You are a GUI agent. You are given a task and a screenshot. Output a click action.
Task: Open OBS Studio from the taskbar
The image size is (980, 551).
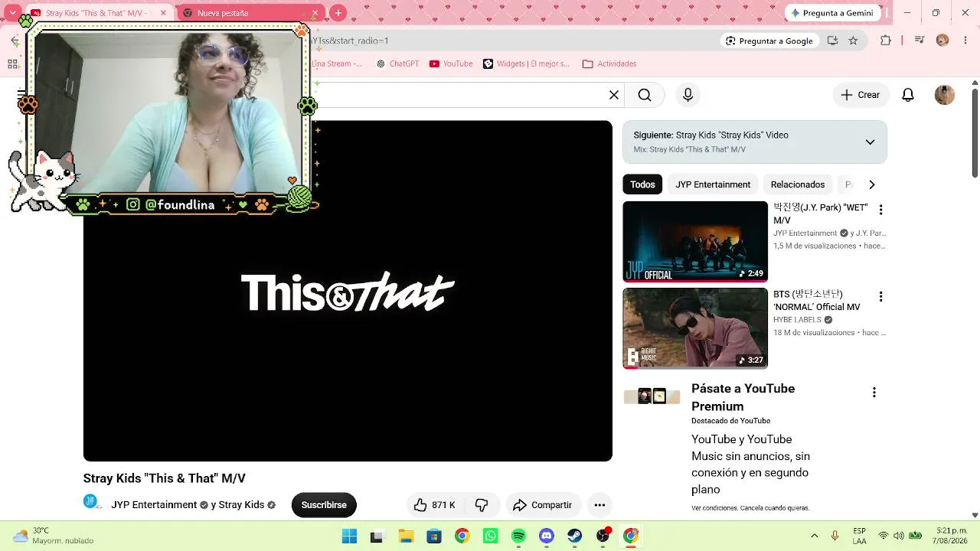[603, 536]
